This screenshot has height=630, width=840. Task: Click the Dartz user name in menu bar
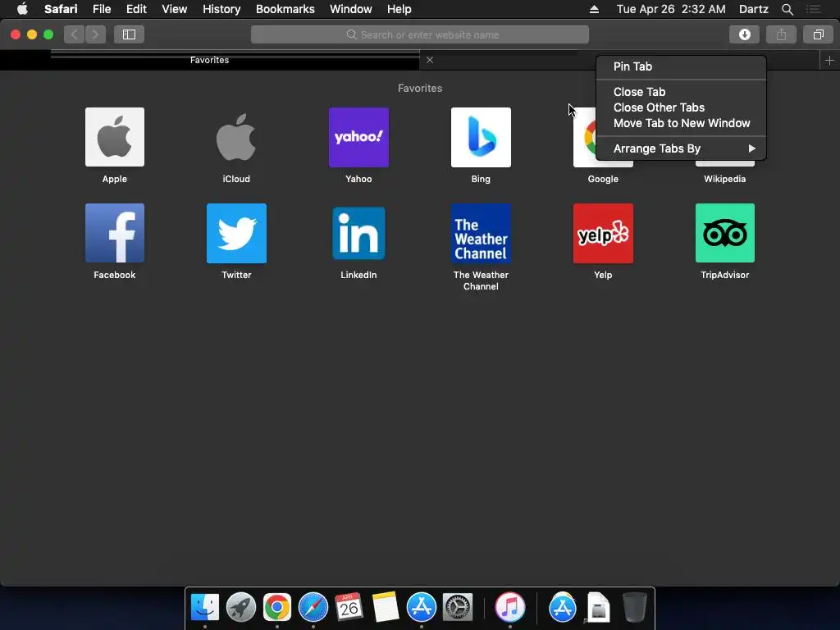(x=753, y=9)
